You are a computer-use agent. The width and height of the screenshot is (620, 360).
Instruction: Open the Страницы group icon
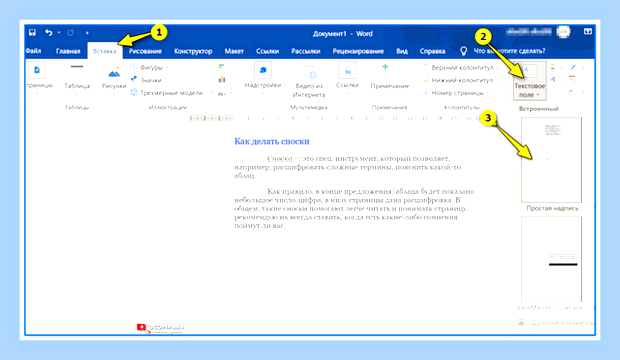click(37, 70)
